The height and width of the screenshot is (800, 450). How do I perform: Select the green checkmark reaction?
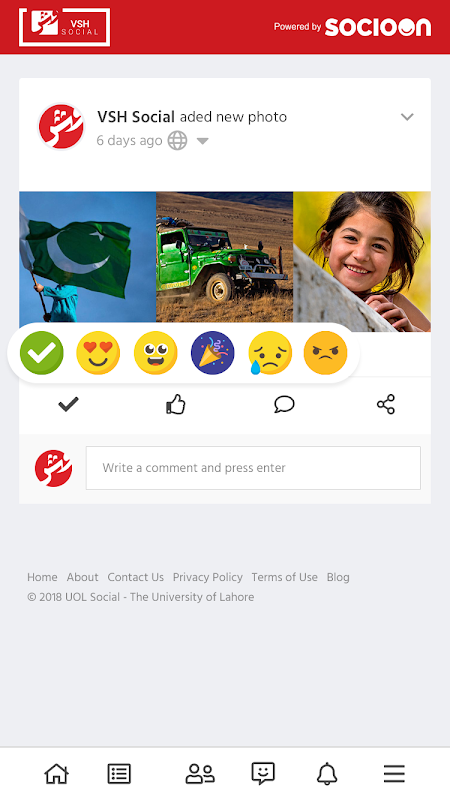(x=42, y=353)
